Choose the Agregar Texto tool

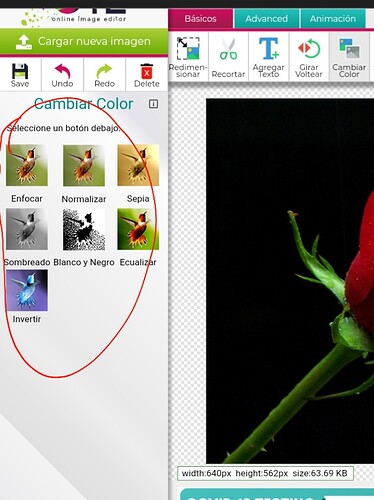coord(269,57)
